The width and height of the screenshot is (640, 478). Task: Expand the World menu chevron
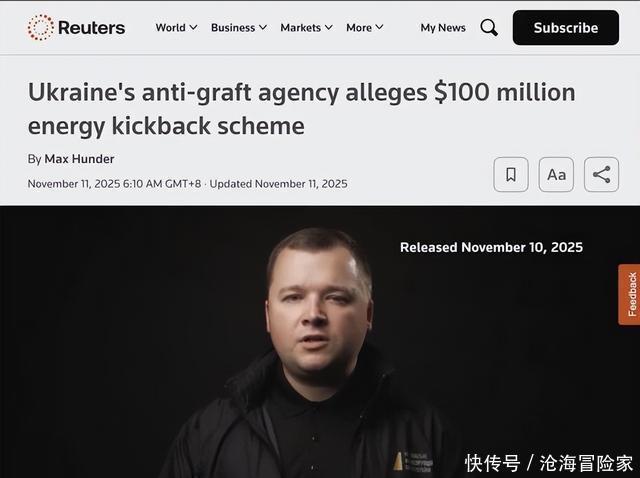pyautogui.click(x=193, y=27)
